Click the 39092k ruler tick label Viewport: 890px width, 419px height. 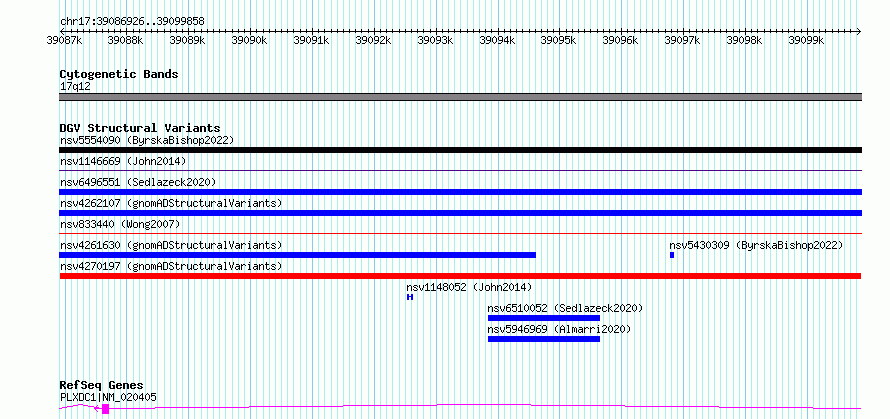373,40
